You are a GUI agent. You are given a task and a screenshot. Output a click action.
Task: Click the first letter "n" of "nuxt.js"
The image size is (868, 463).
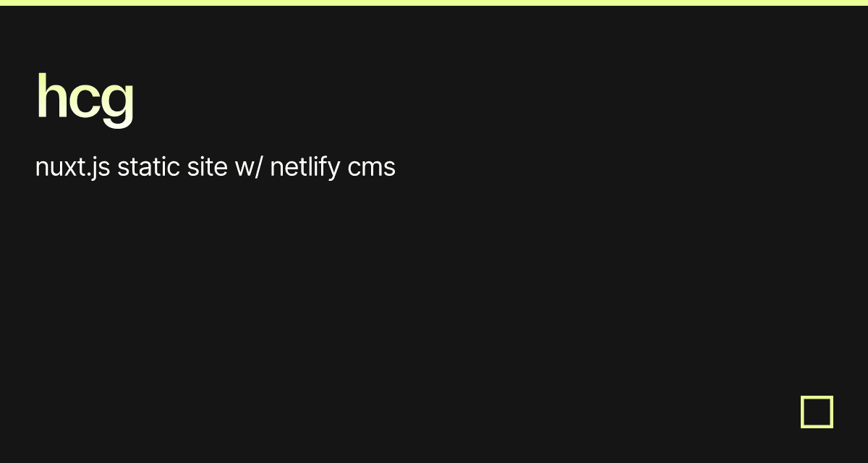tap(41, 169)
